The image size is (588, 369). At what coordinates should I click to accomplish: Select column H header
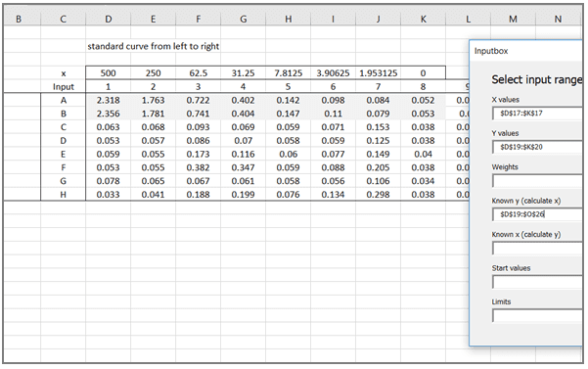[288, 19]
